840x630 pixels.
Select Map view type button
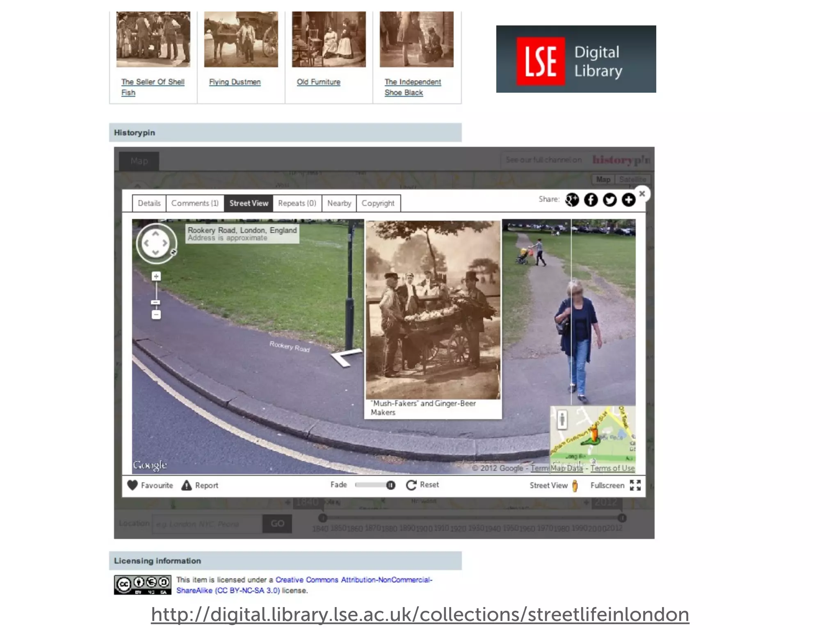[x=603, y=179]
